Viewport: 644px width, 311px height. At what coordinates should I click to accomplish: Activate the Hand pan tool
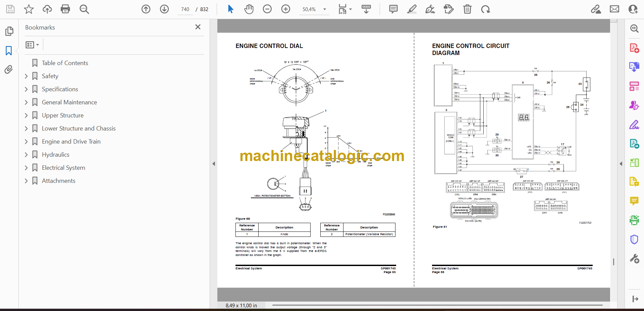click(249, 9)
